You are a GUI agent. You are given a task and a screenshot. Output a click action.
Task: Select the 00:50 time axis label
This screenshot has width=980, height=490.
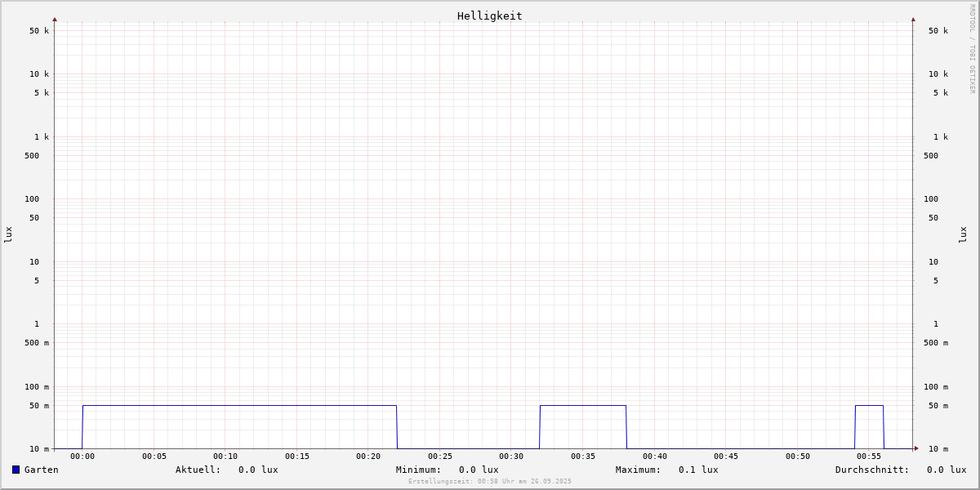pos(798,457)
